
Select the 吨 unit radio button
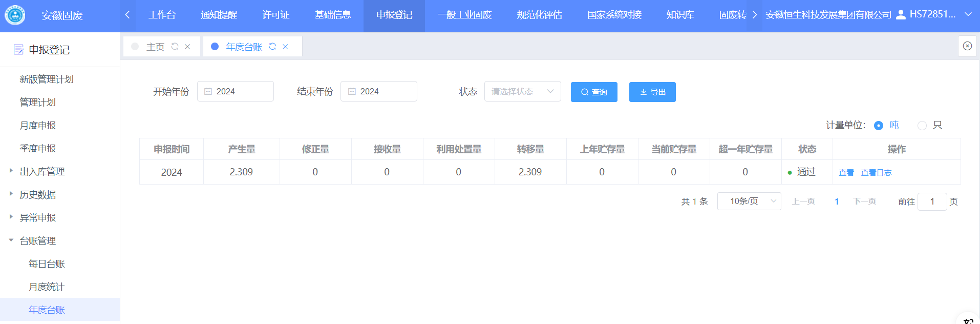879,126
